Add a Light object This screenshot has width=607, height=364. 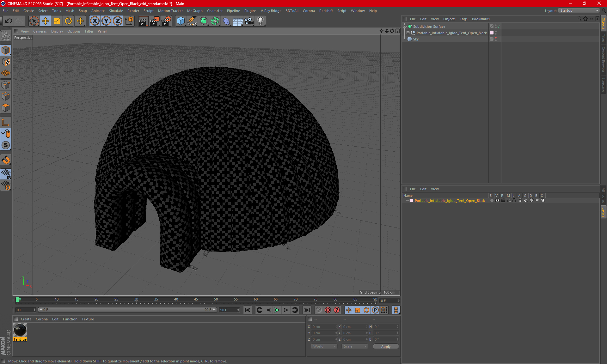coord(261,21)
